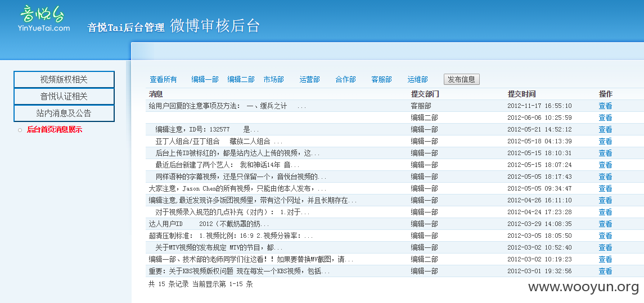Filter messages by 编辑二部 tab

tap(241, 80)
